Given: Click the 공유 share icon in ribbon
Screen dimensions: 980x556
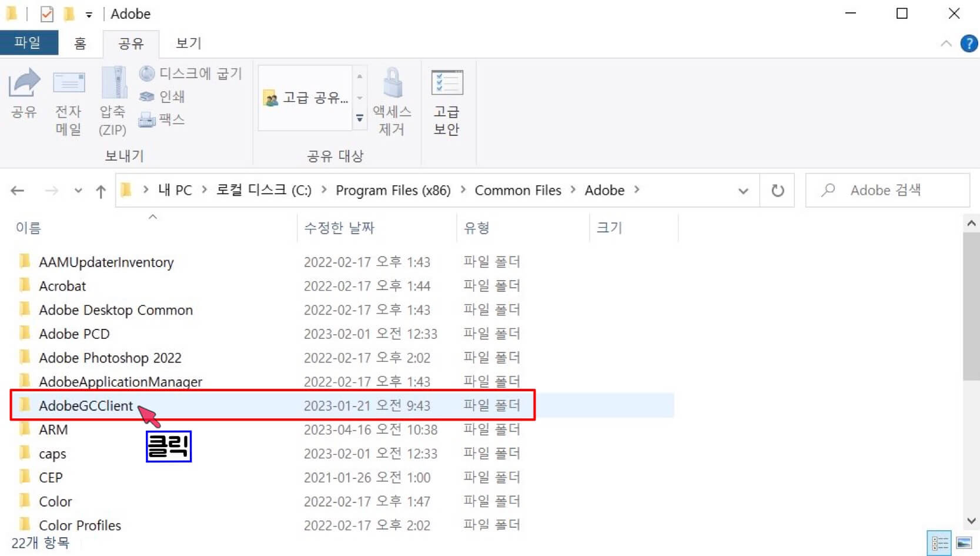Looking at the screenshot, I should (24, 83).
